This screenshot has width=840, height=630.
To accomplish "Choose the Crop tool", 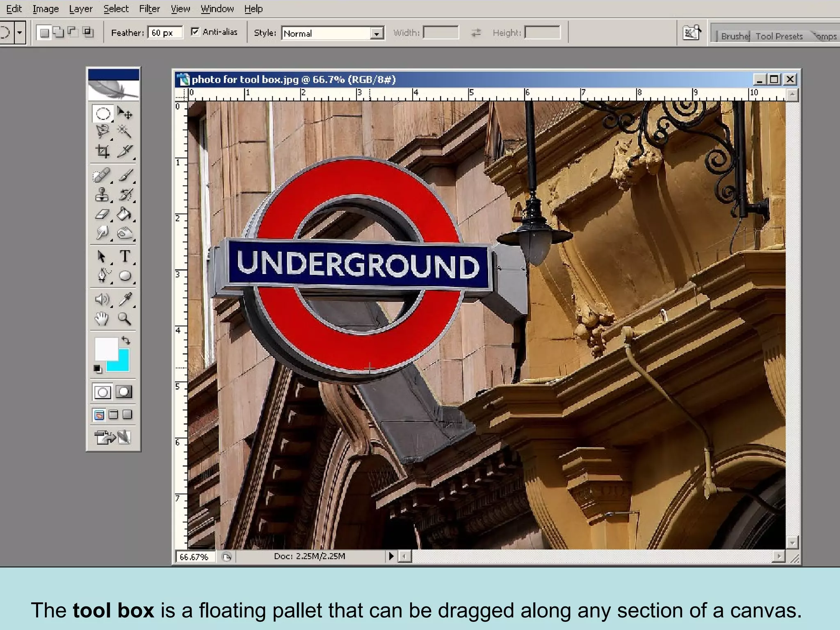I will coord(103,151).
